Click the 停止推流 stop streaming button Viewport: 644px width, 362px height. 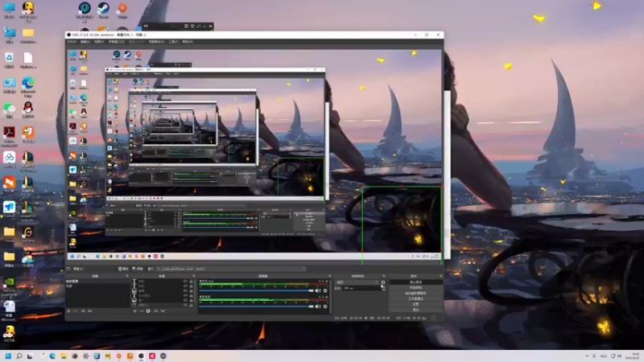coord(415,282)
